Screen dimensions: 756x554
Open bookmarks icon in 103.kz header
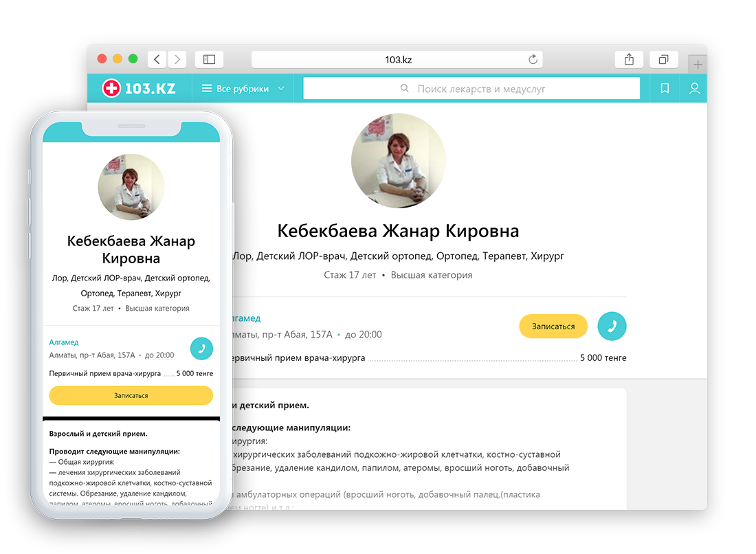(665, 88)
